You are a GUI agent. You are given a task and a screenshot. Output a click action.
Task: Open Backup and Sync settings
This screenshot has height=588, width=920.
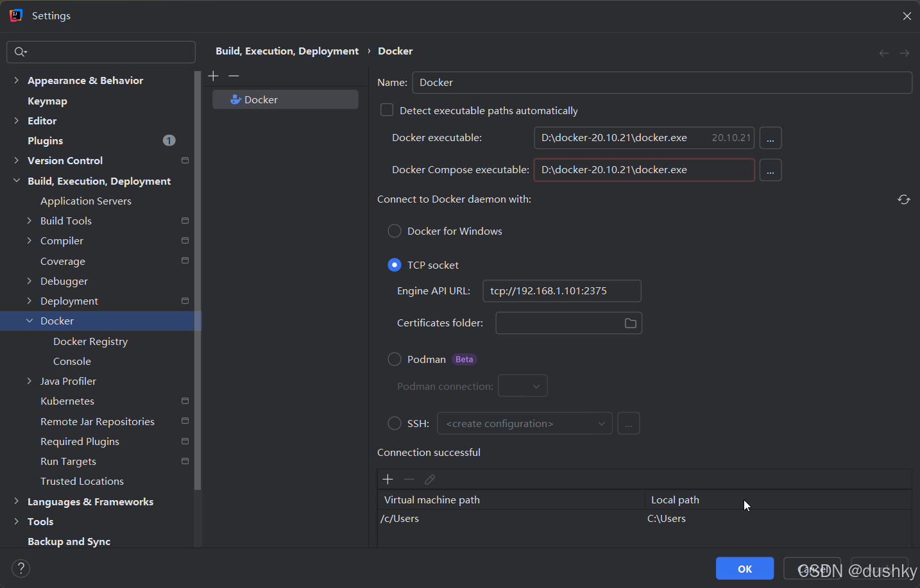(x=69, y=541)
